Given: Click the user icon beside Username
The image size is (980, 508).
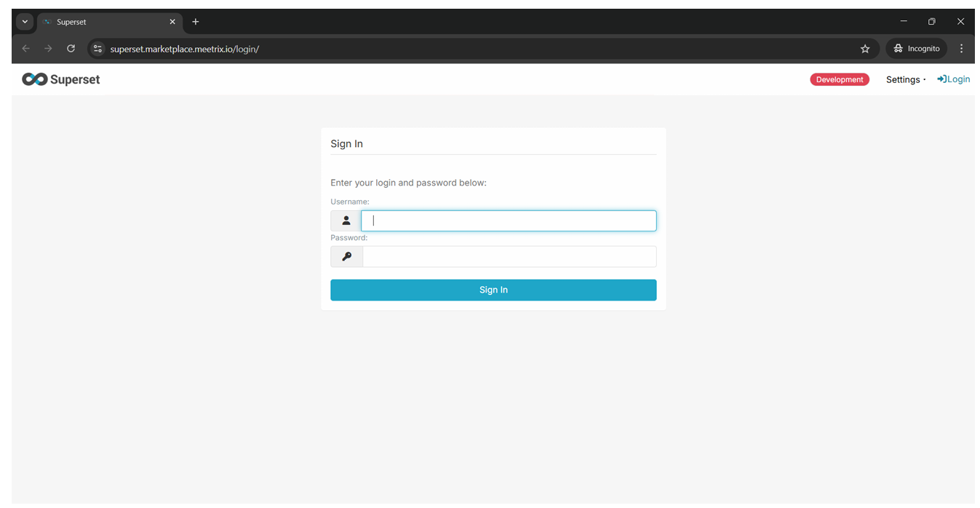Looking at the screenshot, I should tap(346, 221).
